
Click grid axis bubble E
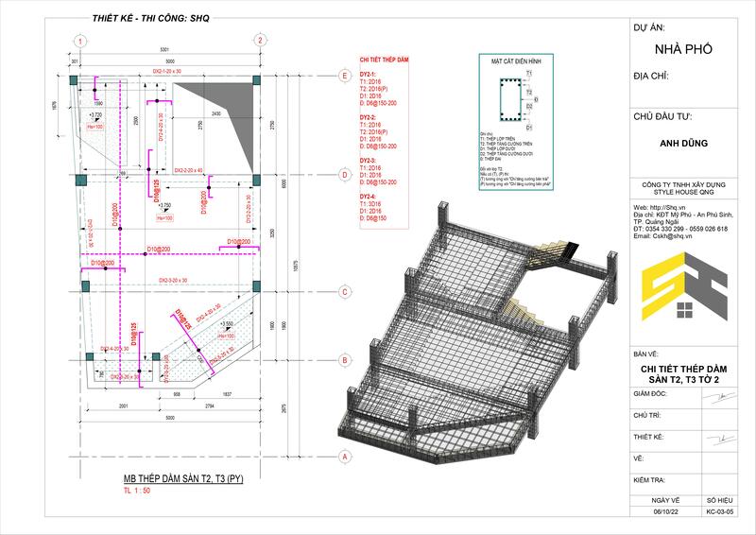345,76
